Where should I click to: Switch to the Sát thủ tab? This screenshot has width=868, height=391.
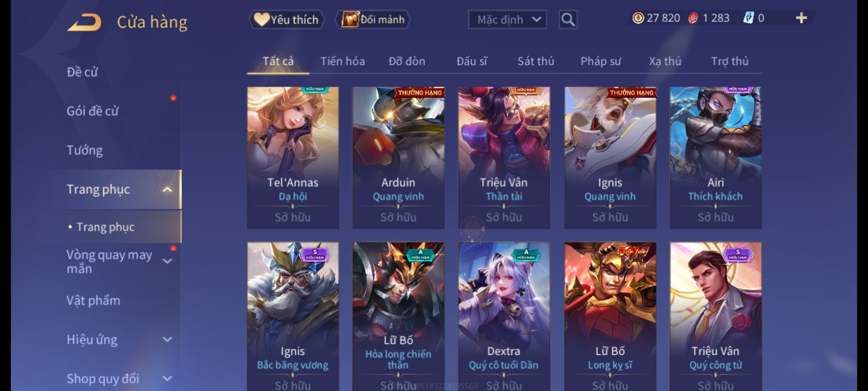[x=536, y=61]
